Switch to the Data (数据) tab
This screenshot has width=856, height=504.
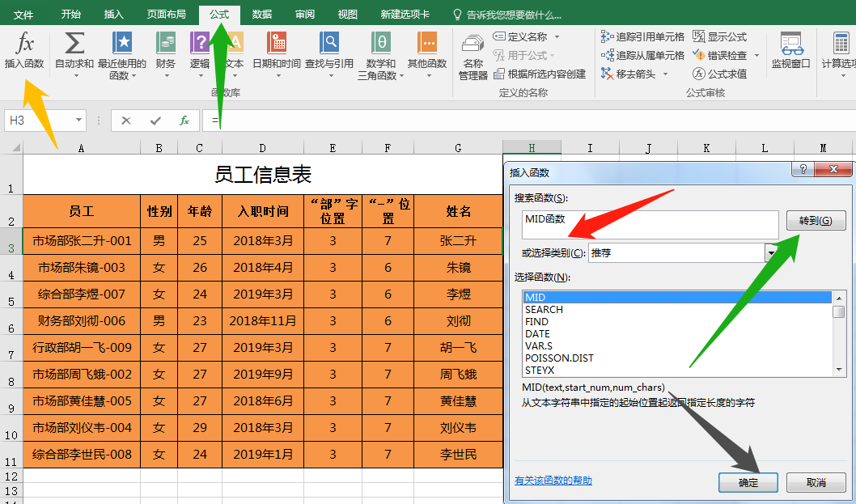point(262,15)
